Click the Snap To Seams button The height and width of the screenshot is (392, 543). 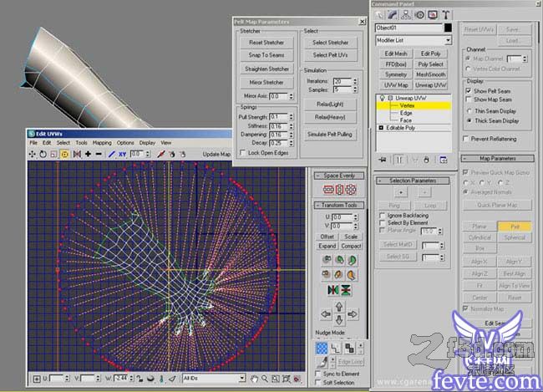(x=266, y=55)
